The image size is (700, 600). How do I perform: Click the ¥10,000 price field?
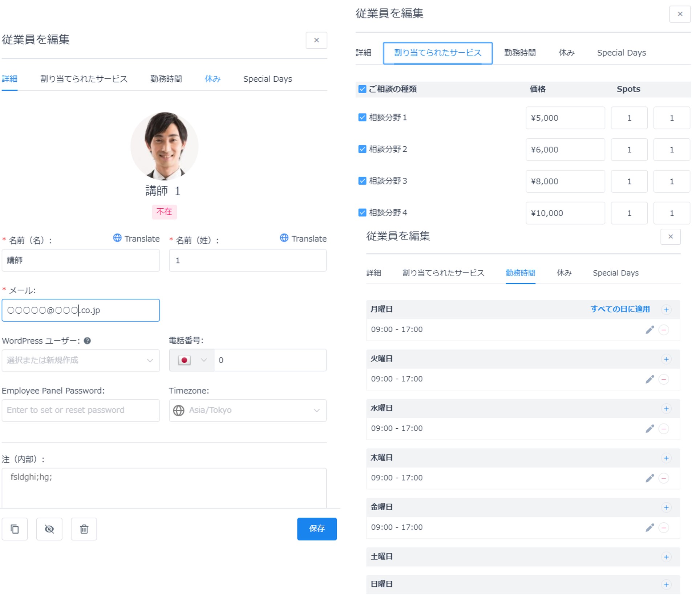pyautogui.click(x=565, y=213)
